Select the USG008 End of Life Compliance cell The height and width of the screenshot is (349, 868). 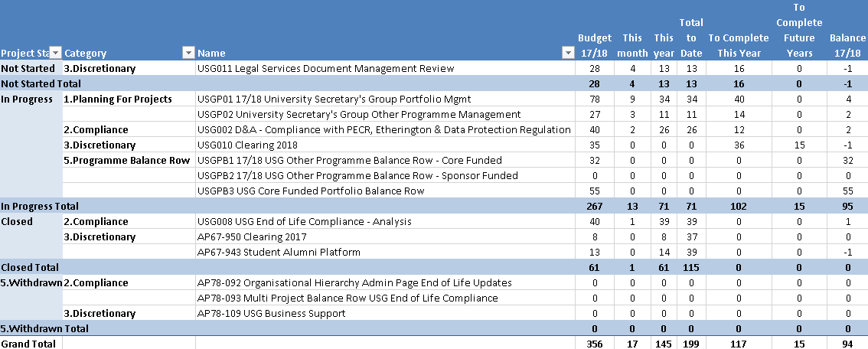pos(304,221)
